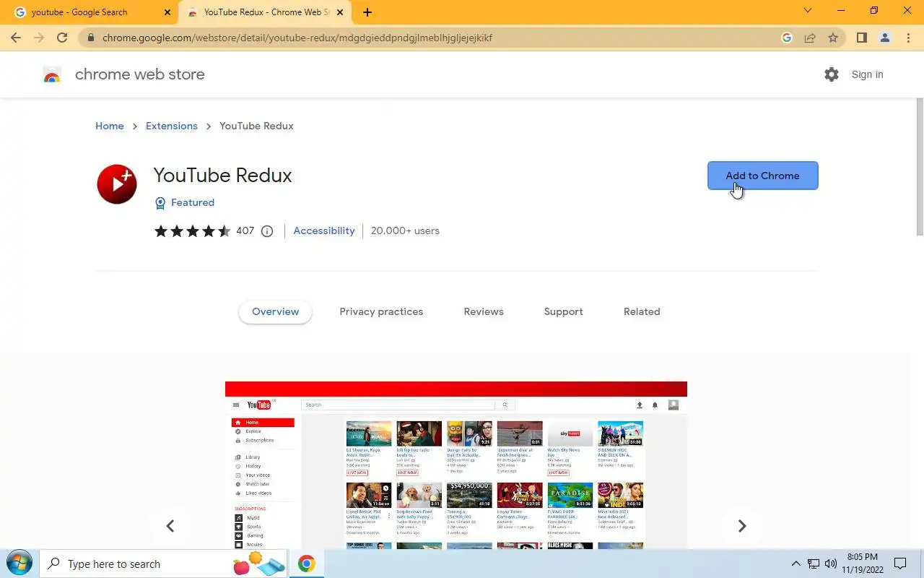Image resolution: width=924 pixels, height=578 pixels.
Task: Open the Windows Start button
Action: (18, 564)
